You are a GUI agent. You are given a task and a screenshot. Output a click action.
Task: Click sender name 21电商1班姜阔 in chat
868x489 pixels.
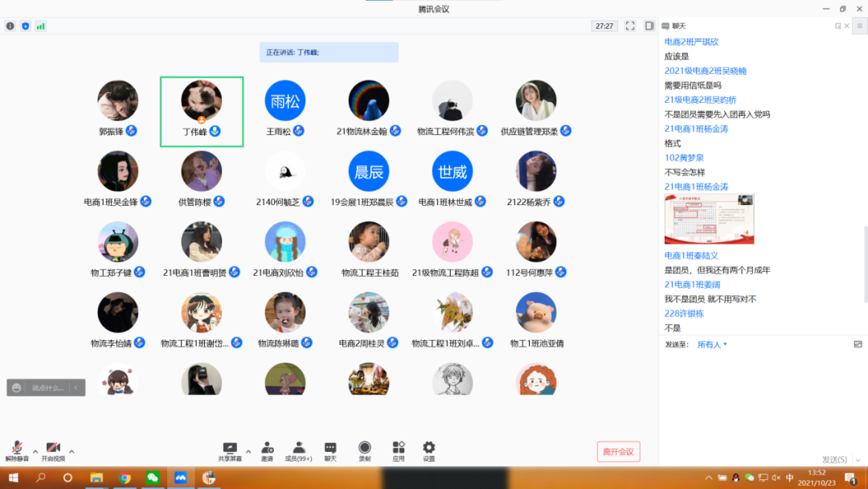pyautogui.click(x=692, y=285)
